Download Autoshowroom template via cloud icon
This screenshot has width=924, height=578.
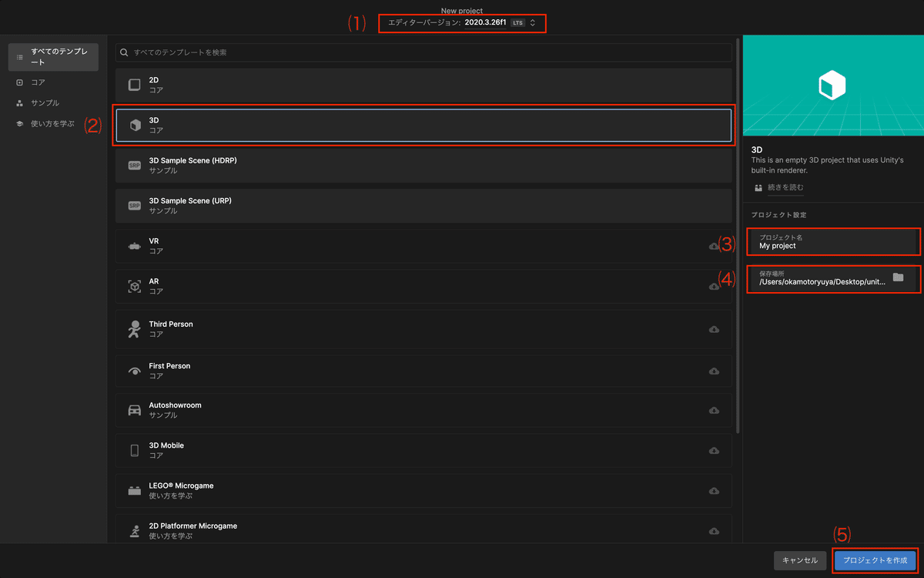[714, 410]
